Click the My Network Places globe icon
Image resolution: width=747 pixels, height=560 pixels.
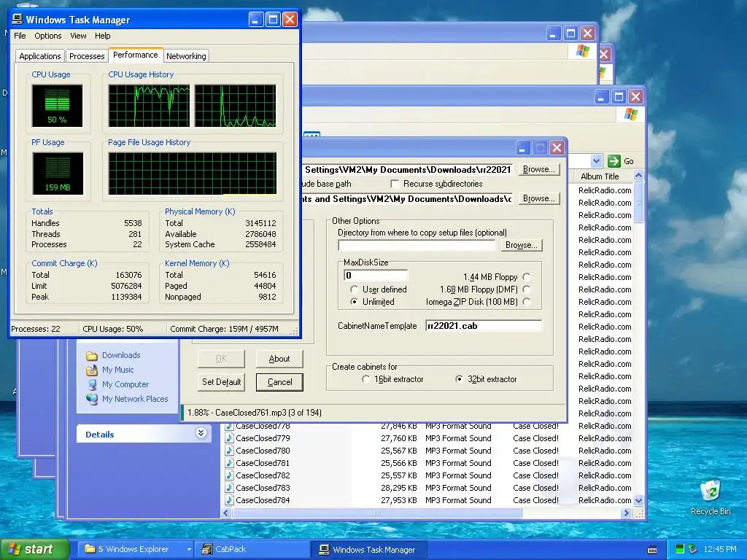click(91, 399)
